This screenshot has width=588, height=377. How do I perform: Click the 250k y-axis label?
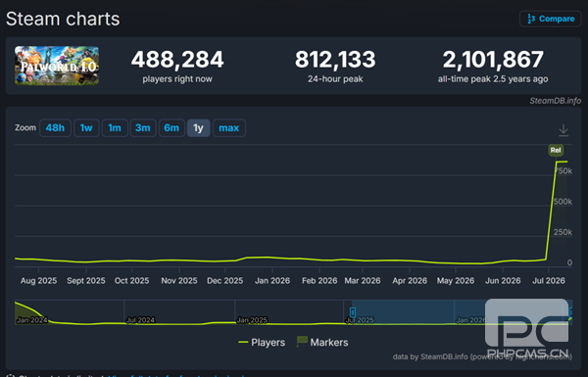[563, 232]
